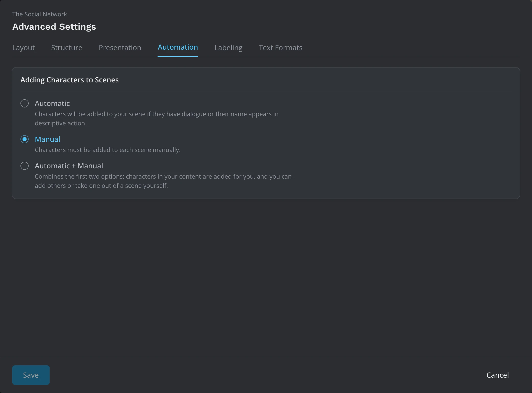Select the Manual radio button
532x393 pixels.
pyautogui.click(x=25, y=139)
